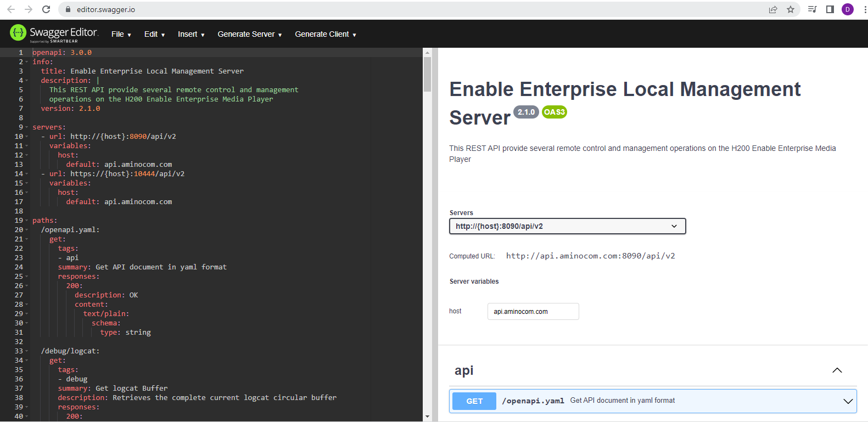Image resolution: width=868 pixels, height=422 pixels.
Task: Click the code line with port 10444 url
Action: click(113, 174)
